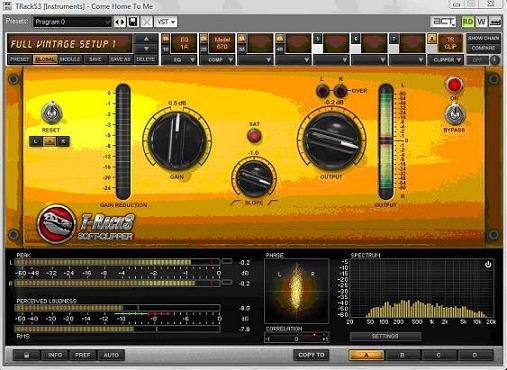This screenshot has width=507, height=370.
Task: Select the PRESET tab under the preset display
Action: (x=20, y=59)
